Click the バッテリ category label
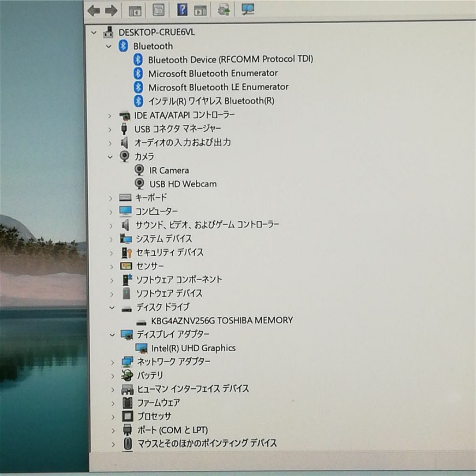This screenshot has height=476, width=476. (150, 375)
